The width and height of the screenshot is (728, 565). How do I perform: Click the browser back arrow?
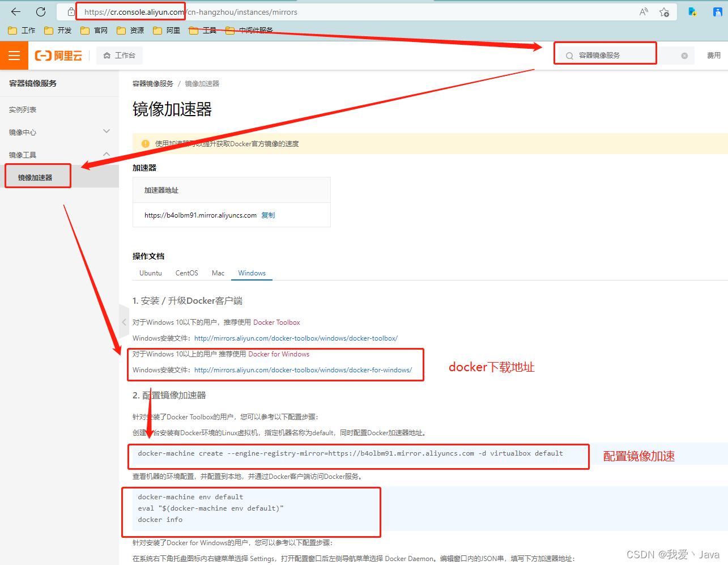16,12
